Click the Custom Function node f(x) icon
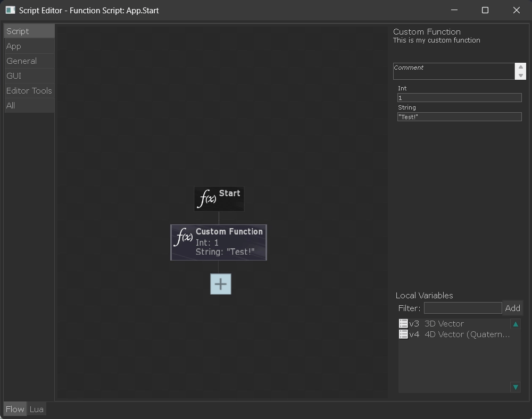The image size is (532, 419). (184, 238)
